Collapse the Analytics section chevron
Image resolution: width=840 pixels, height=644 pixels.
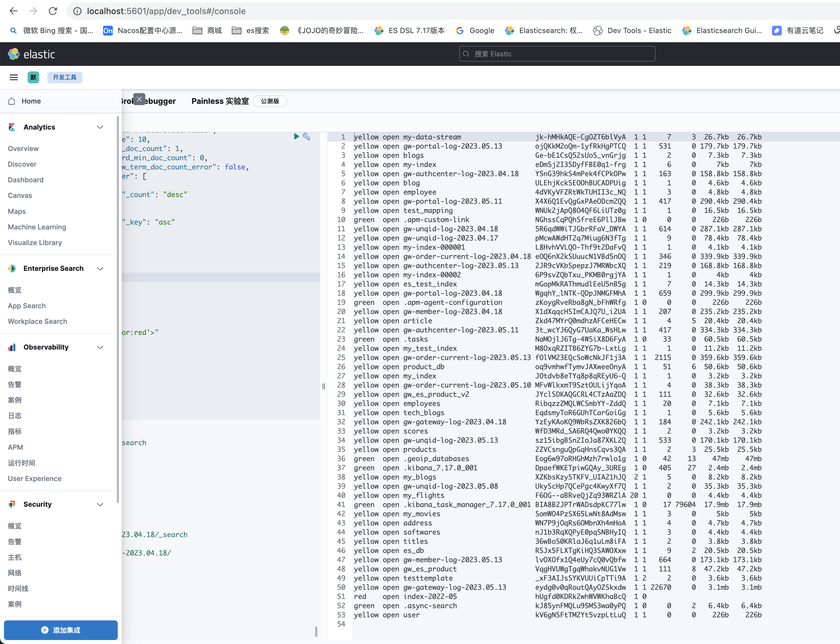100,127
